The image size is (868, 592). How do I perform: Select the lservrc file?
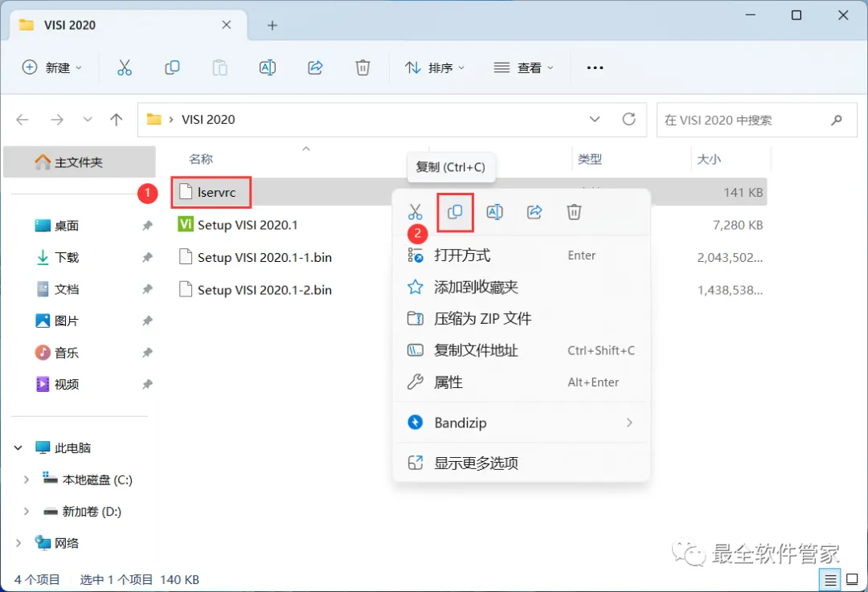pos(216,193)
